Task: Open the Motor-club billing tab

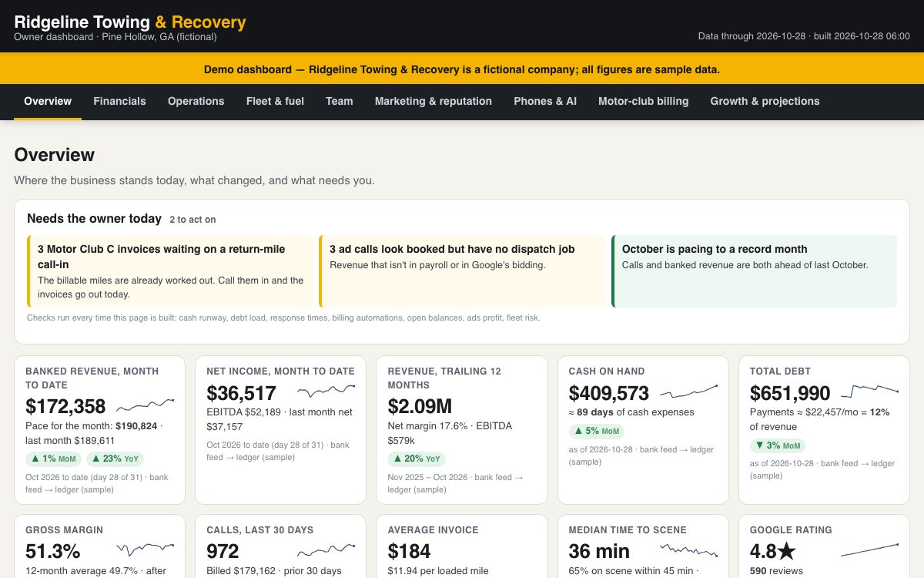Action: pos(644,101)
